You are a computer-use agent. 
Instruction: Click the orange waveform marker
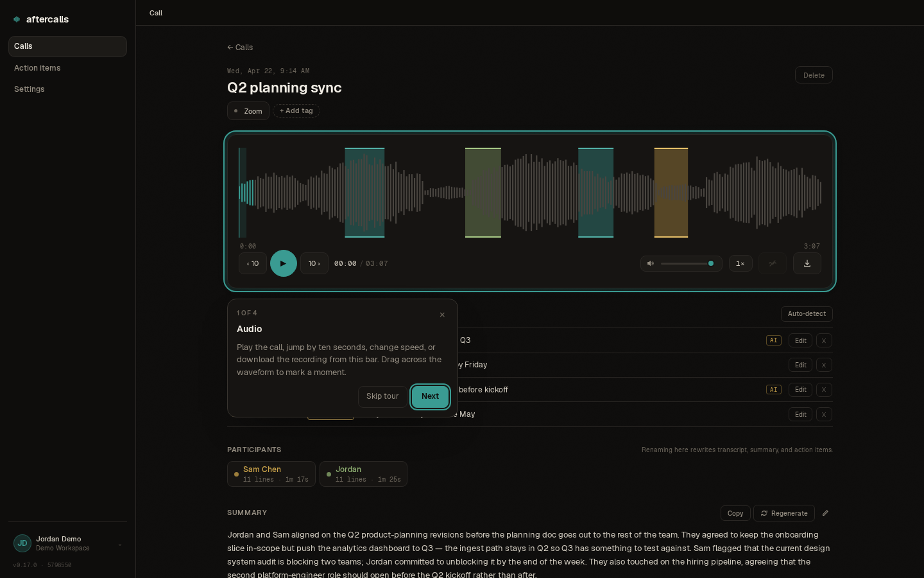[671, 193]
